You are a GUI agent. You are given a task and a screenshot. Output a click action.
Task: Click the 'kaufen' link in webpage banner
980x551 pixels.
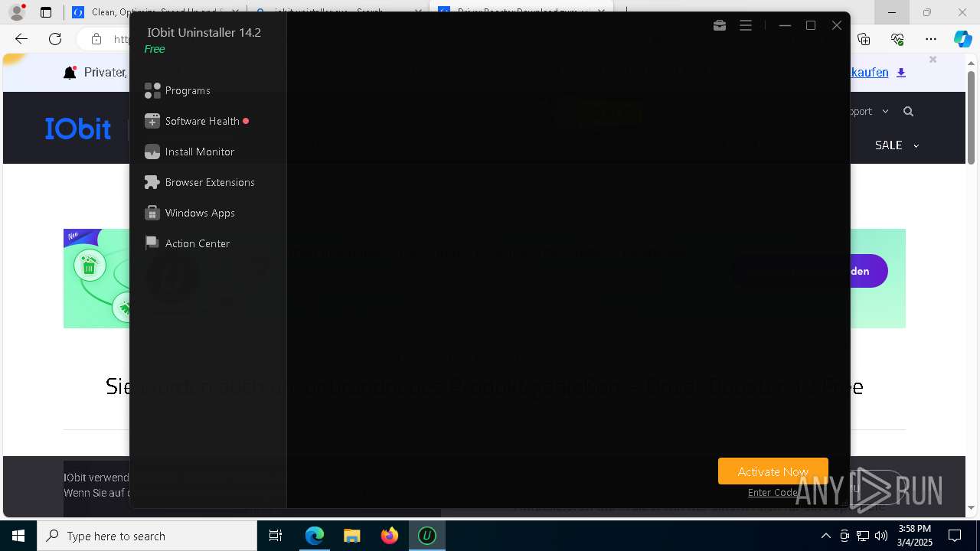[870, 73]
